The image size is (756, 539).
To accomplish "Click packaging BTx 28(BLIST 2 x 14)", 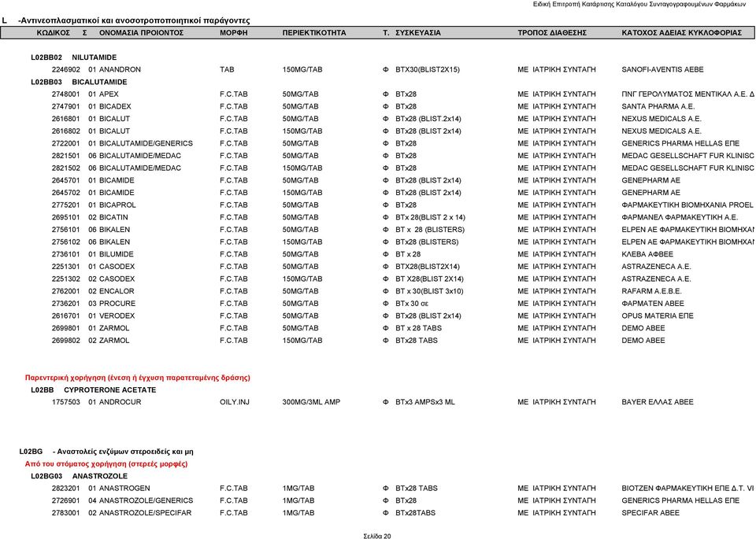I will pos(431,217).
